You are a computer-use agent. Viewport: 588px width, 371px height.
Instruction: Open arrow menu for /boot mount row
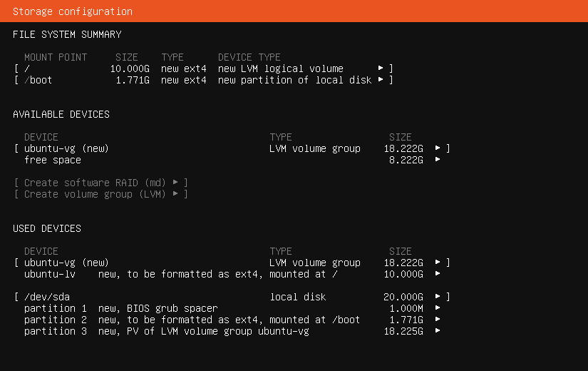381,80
